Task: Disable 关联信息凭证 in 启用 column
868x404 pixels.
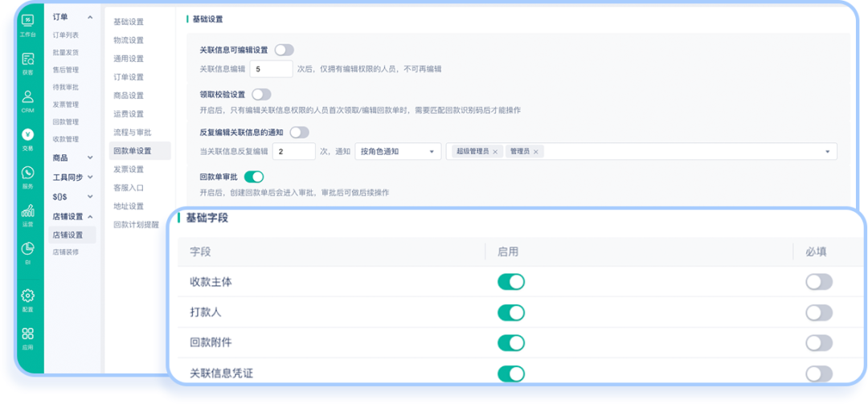Action: coord(511,373)
